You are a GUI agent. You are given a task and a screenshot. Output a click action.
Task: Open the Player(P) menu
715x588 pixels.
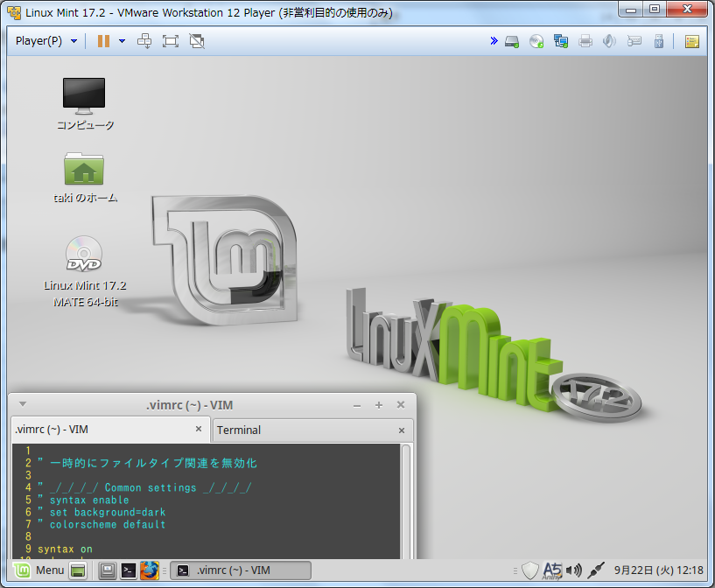(46, 41)
